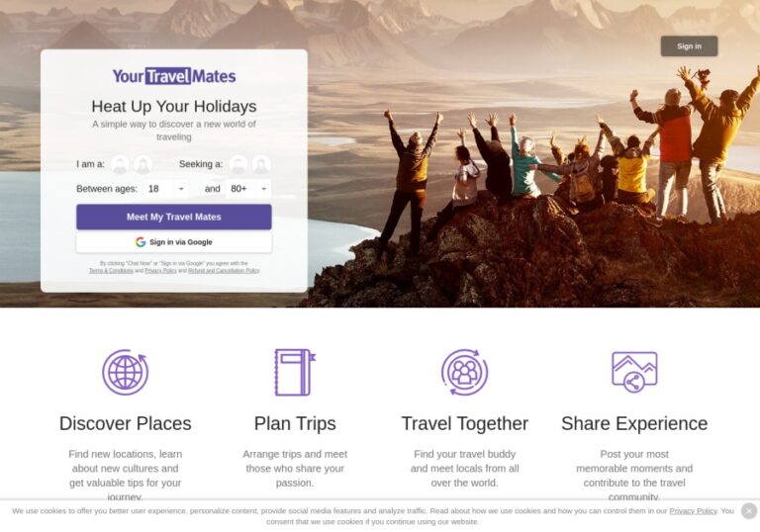Select female avatar for 'I am a'
Screen dimensions: 760x532
pos(142,164)
